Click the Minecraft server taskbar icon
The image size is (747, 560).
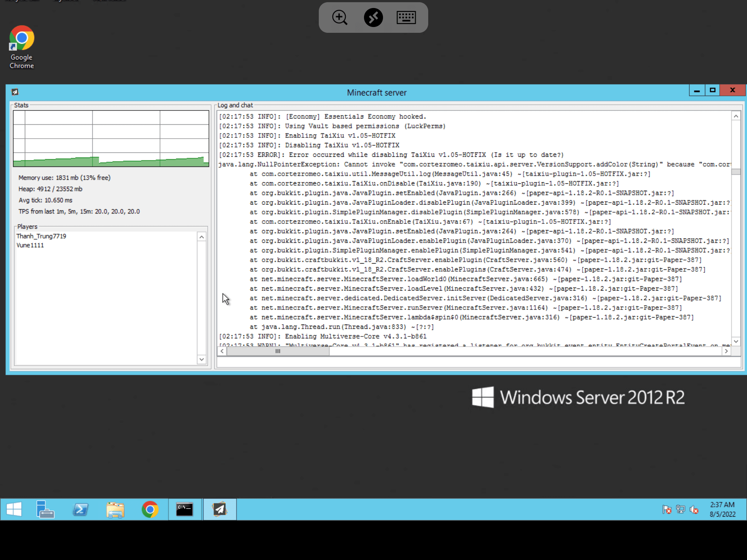(220, 509)
